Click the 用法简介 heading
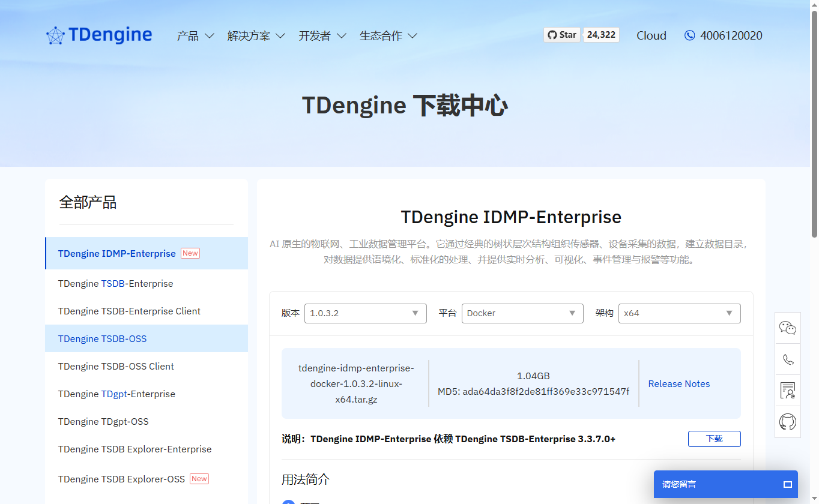 point(306,479)
